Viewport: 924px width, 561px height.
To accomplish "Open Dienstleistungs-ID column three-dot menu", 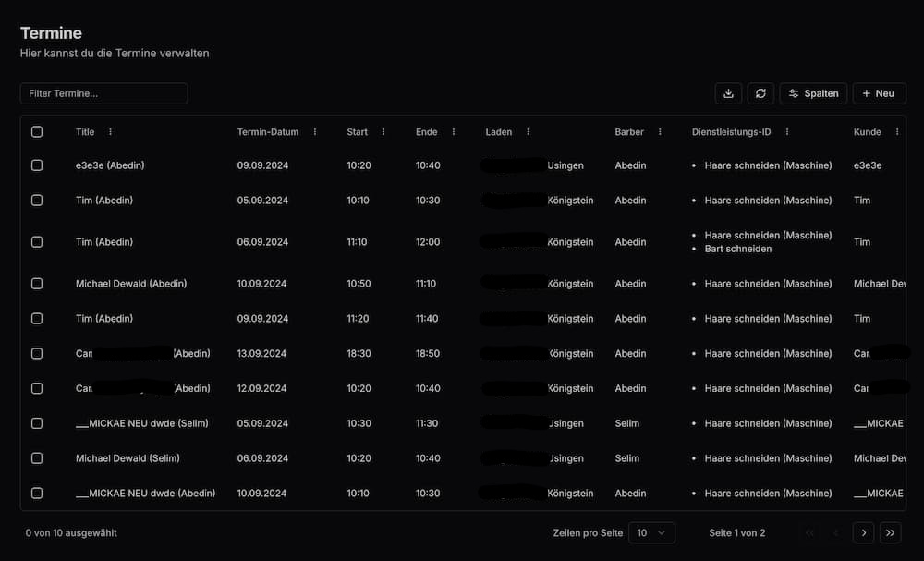I will [787, 132].
